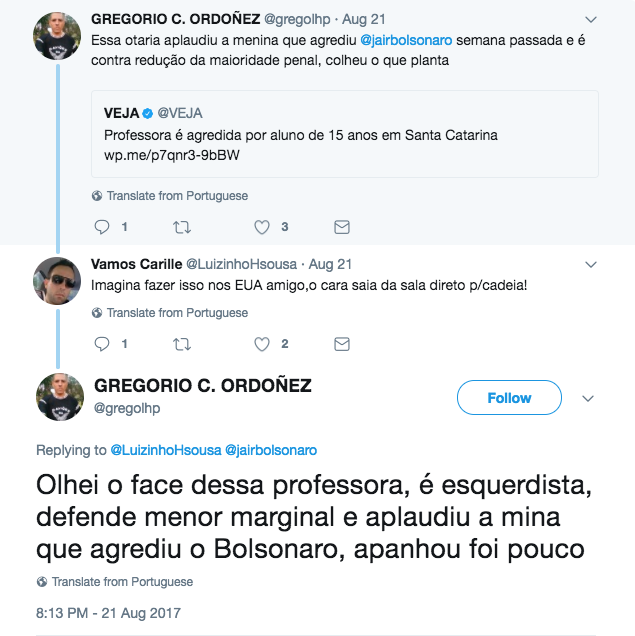Translate the main tweet from Portuguese
Screen dimensions: 635x636
122,581
